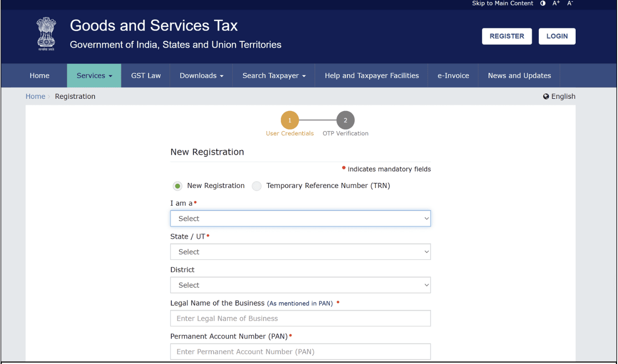Click the 'OTP Verification' step label
The width and height of the screenshot is (618, 364).
coord(346,133)
